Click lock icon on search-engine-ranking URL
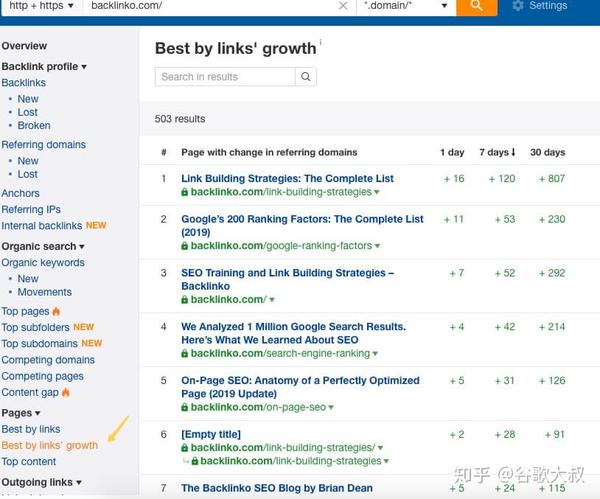This screenshot has width=600, height=499. tap(184, 354)
